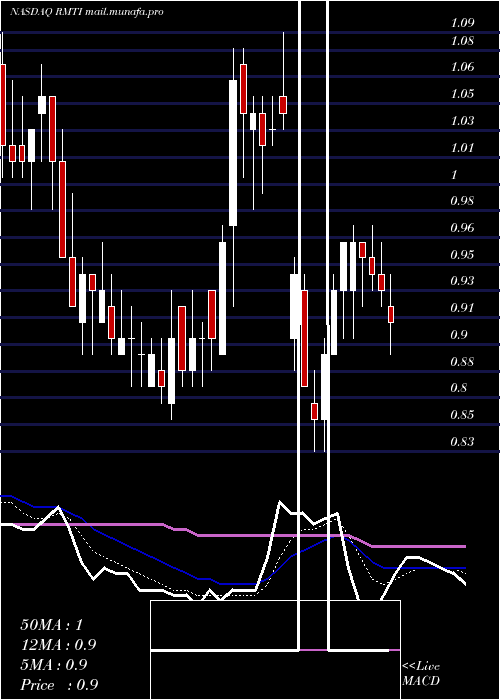Click the 1.06 price axis label
This screenshot has width=500, height=700.
[462, 67]
